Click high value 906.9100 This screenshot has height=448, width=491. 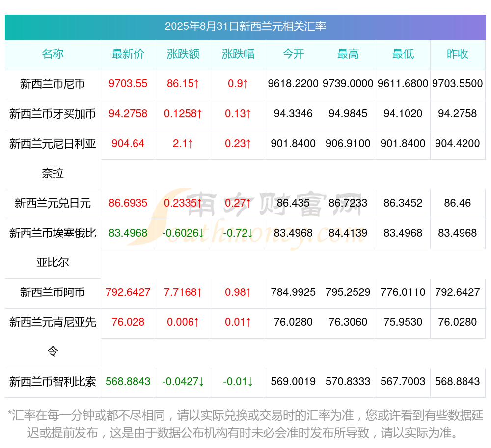tap(348, 144)
